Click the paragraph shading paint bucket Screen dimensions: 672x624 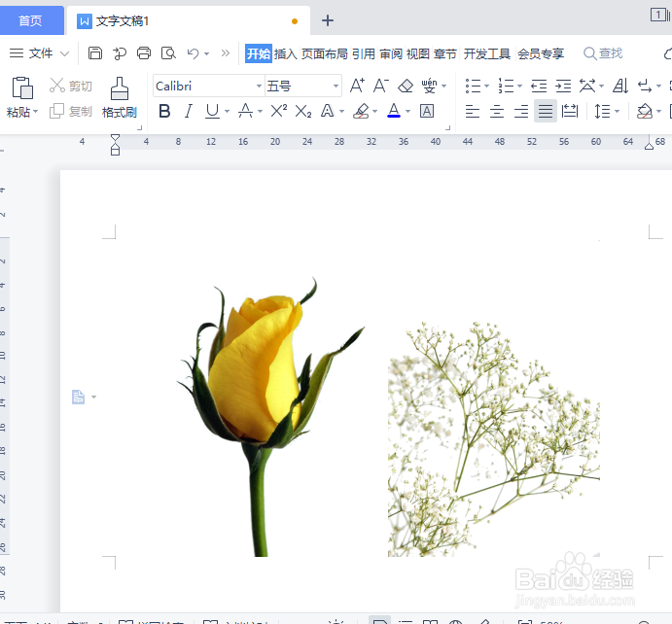click(645, 112)
